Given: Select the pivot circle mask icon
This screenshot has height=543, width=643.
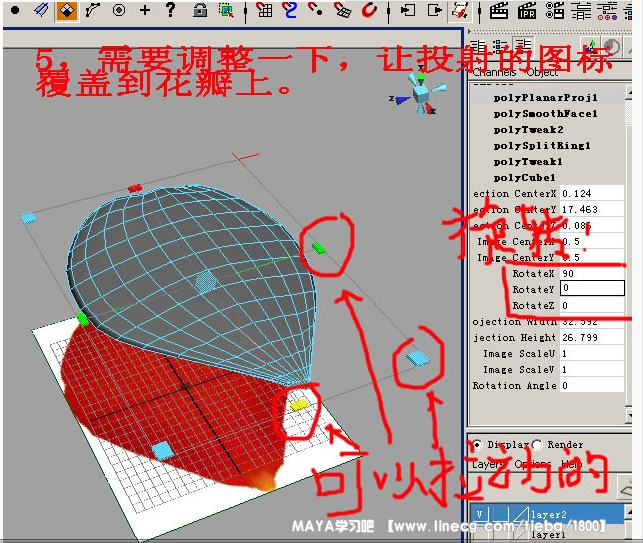Looking at the screenshot, I should [x=119, y=10].
